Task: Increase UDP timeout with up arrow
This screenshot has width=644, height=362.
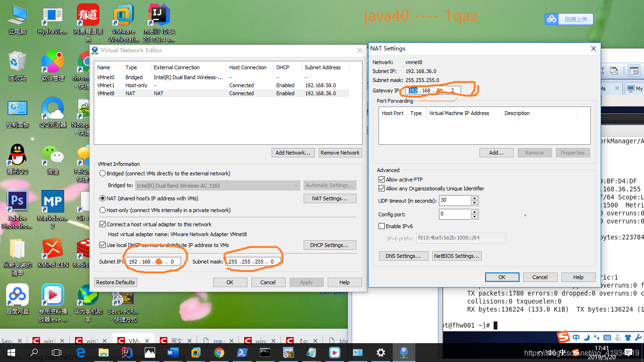Action: (x=475, y=198)
